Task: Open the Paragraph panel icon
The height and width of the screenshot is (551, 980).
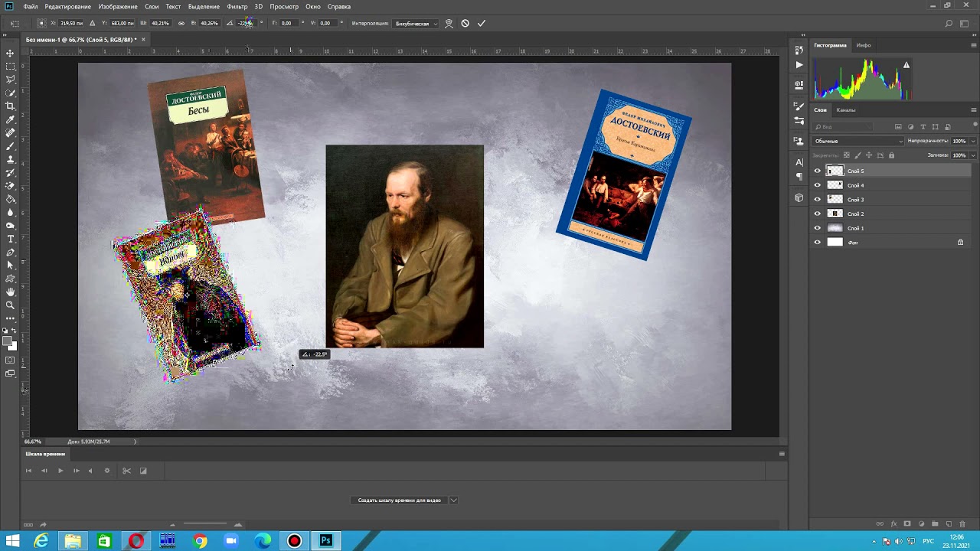Action: click(799, 176)
